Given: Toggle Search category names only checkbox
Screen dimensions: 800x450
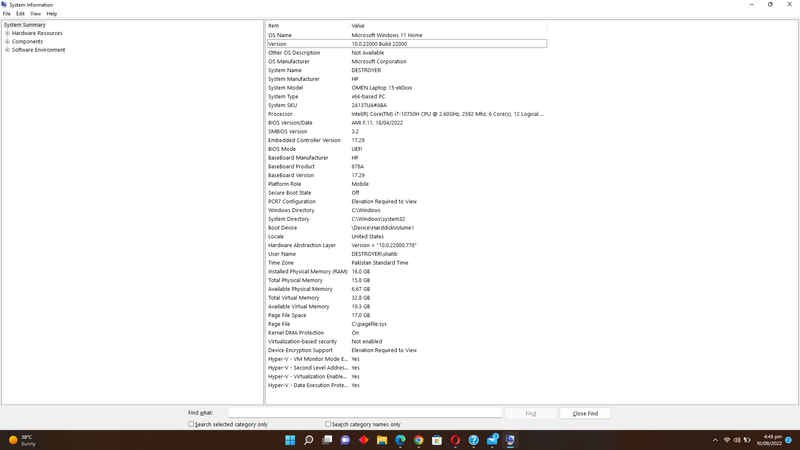Looking at the screenshot, I should coord(328,424).
